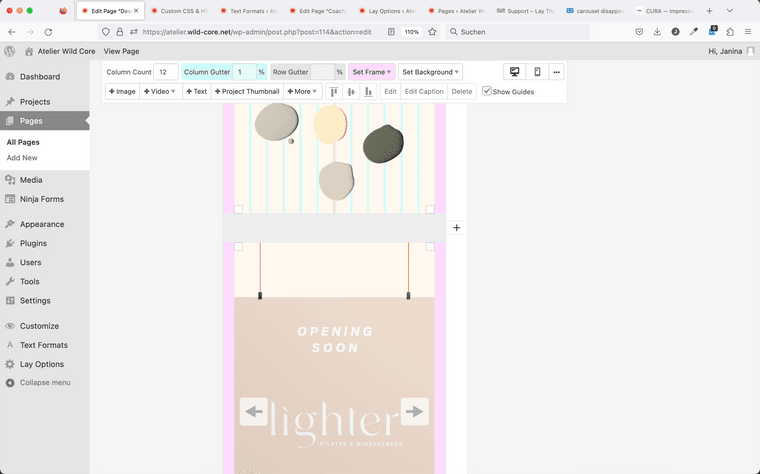This screenshot has width=760, height=474.
Task: Click the Column Count input field
Action: (165, 72)
